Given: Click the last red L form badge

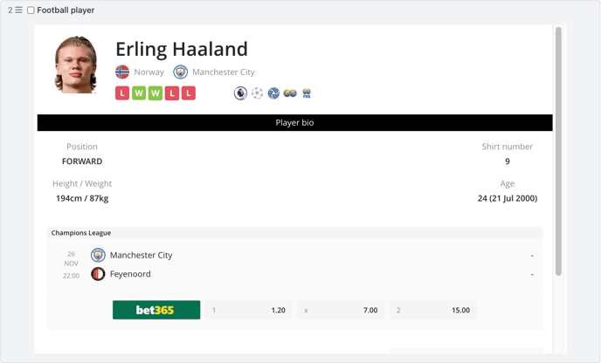Looking at the screenshot, I should pyautogui.click(x=189, y=93).
